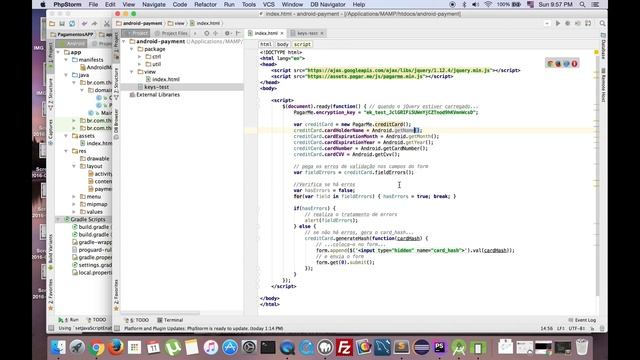Collapse the manifests folder in background window
The width and height of the screenshot is (640, 360).
click(x=66, y=60)
